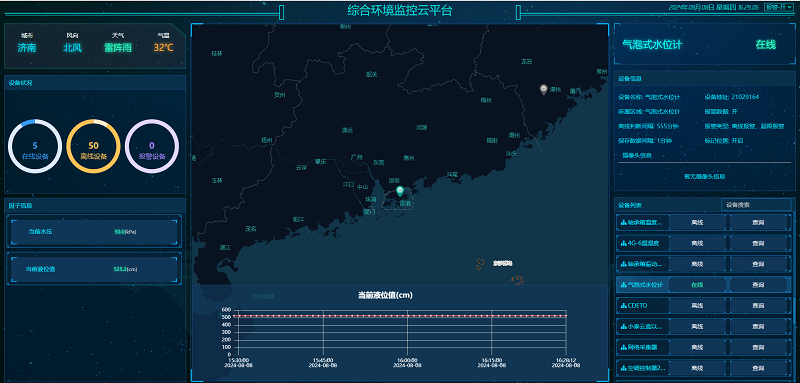Click the device icon beside 小泰云盒

(623, 326)
